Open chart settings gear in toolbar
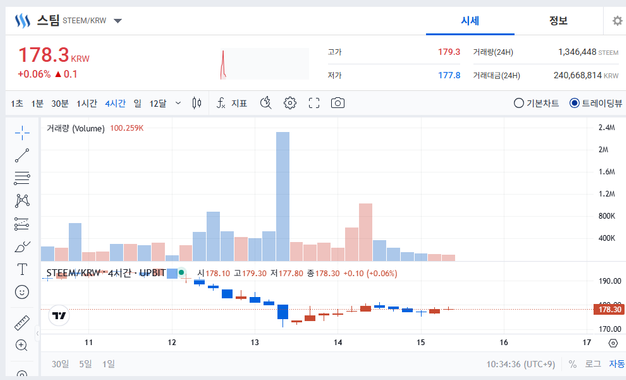This screenshot has height=380, width=626. click(x=290, y=103)
